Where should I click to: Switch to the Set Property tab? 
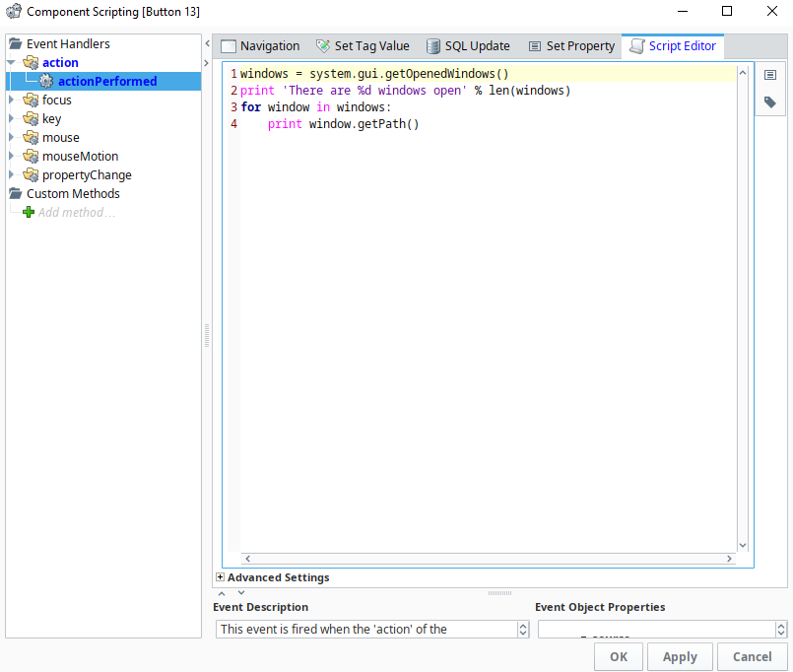coord(572,46)
